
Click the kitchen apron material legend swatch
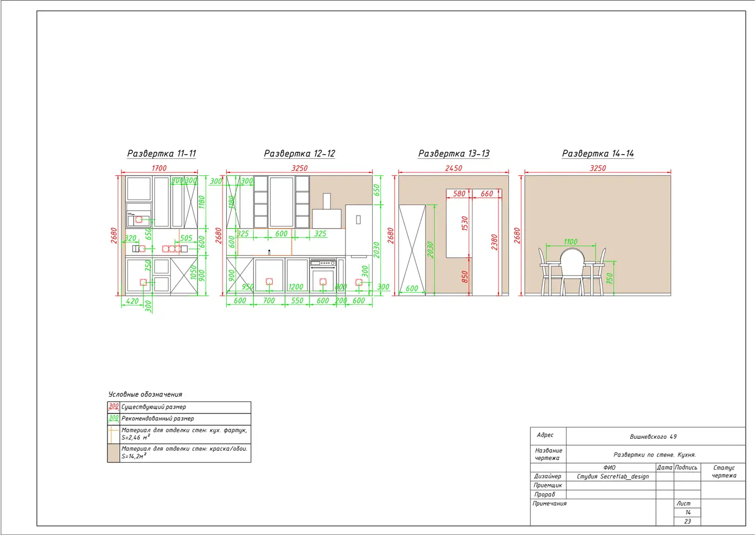tap(113, 434)
